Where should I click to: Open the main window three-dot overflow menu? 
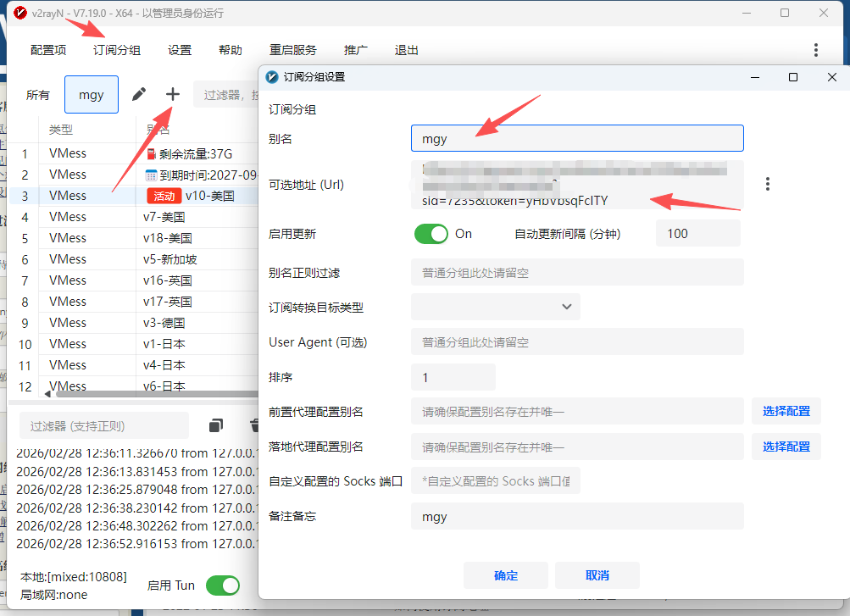[816, 50]
